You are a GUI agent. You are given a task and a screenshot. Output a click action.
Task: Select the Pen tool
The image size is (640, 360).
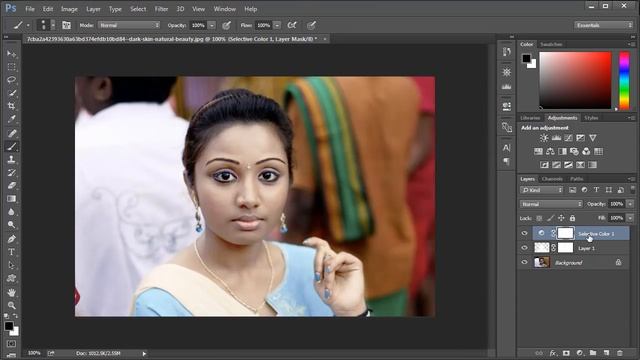point(11,239)
